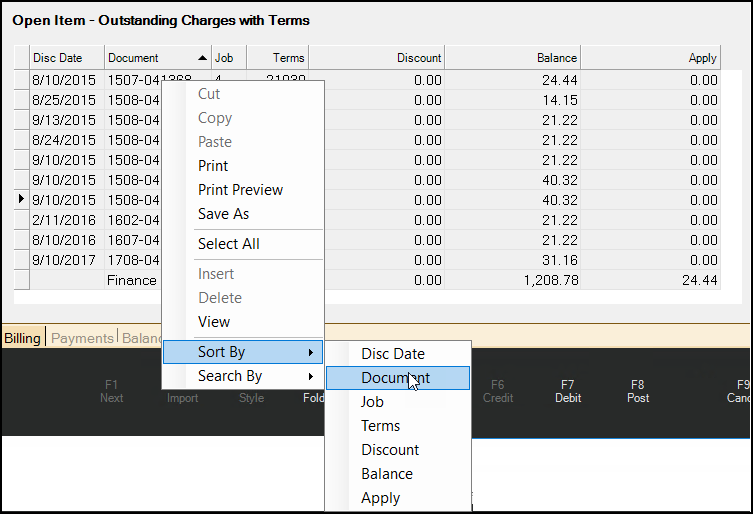Click Select All menu entry
Viewport: 753px width, 514px height.
coord(228,243)
